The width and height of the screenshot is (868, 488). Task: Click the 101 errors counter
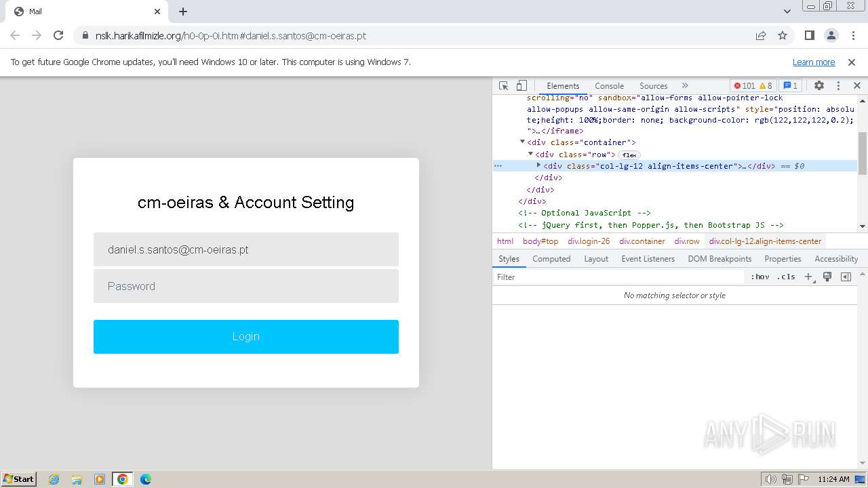click(744, 86)
